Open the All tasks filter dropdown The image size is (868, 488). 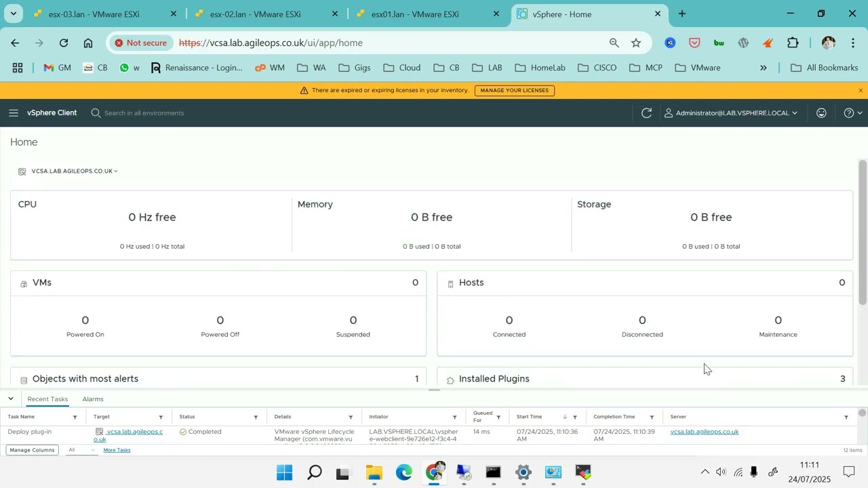[x=81, y=450]
